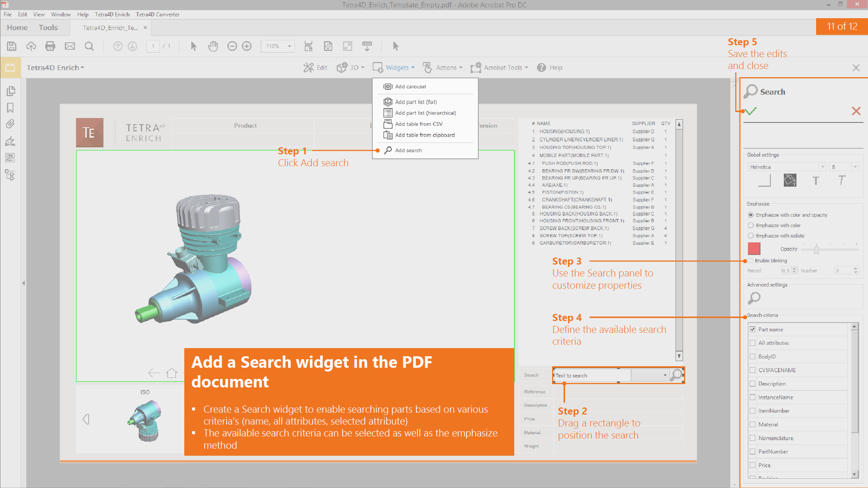
Task: Select Emphasize with color and opacity
Action: [x=751, y=215]
